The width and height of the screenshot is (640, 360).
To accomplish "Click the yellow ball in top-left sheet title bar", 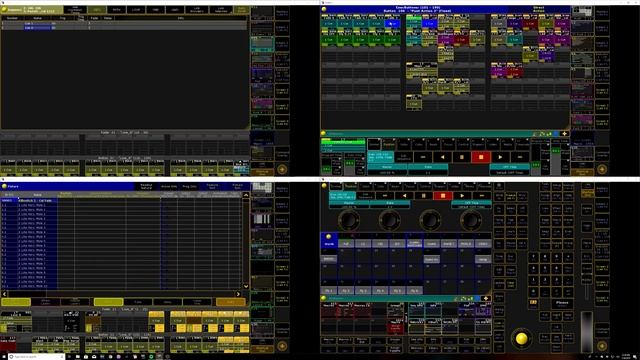I will pyautogui.click(x=4, y=9).
